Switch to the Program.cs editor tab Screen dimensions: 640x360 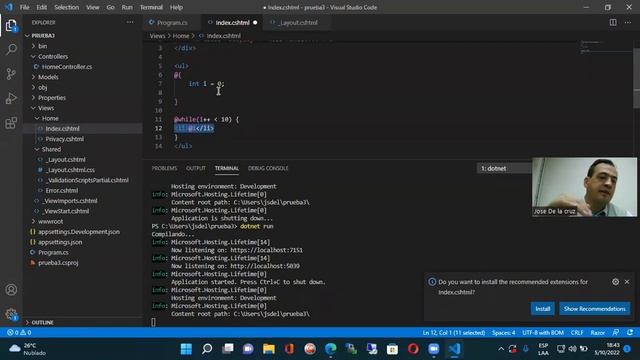pos(172,22)
